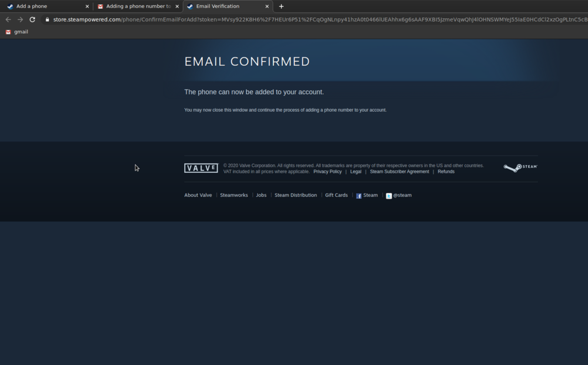Click the Refunds link
588x365 pixels.
pos(446,172)
